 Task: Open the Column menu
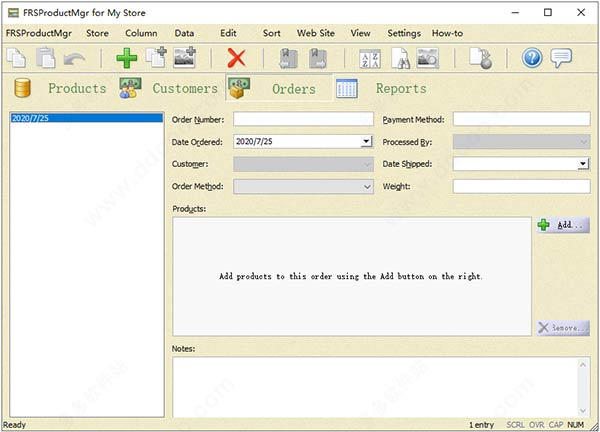(141, 33)
